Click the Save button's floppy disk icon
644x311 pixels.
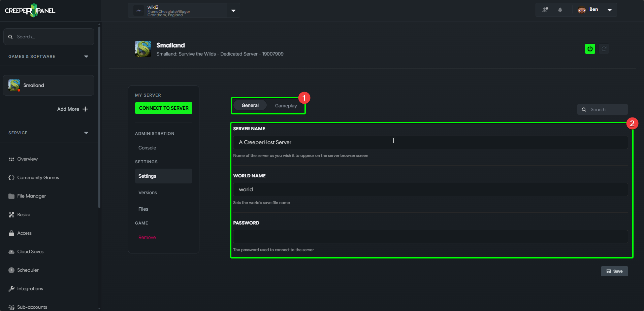pos(609,271)
